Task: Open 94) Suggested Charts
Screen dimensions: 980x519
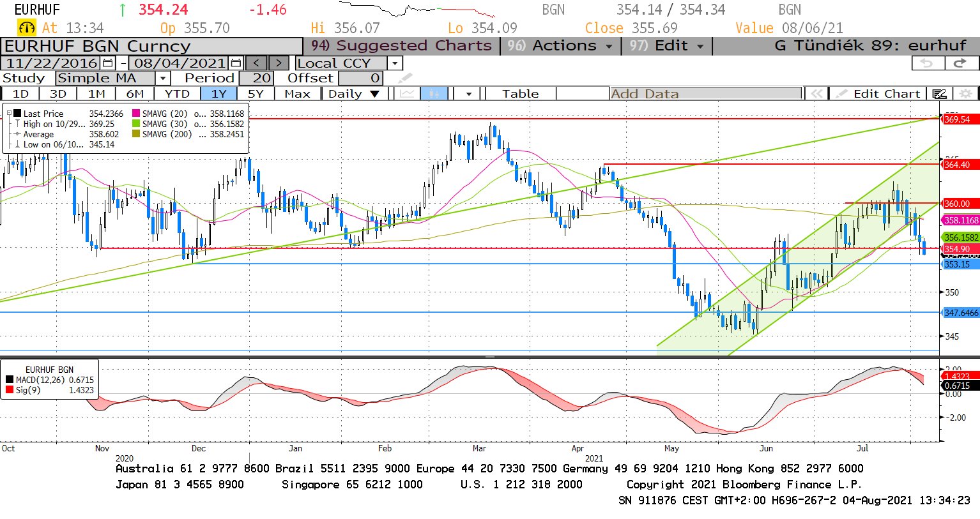Action: click(x=401, y=46)
